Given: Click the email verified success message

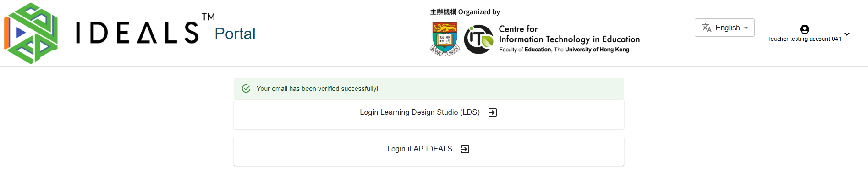Looking at the screenshot, I should 317,89.
